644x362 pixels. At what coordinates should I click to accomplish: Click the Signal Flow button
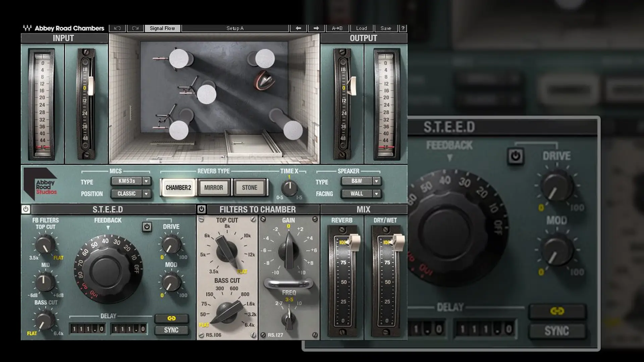tap(162, 28)
